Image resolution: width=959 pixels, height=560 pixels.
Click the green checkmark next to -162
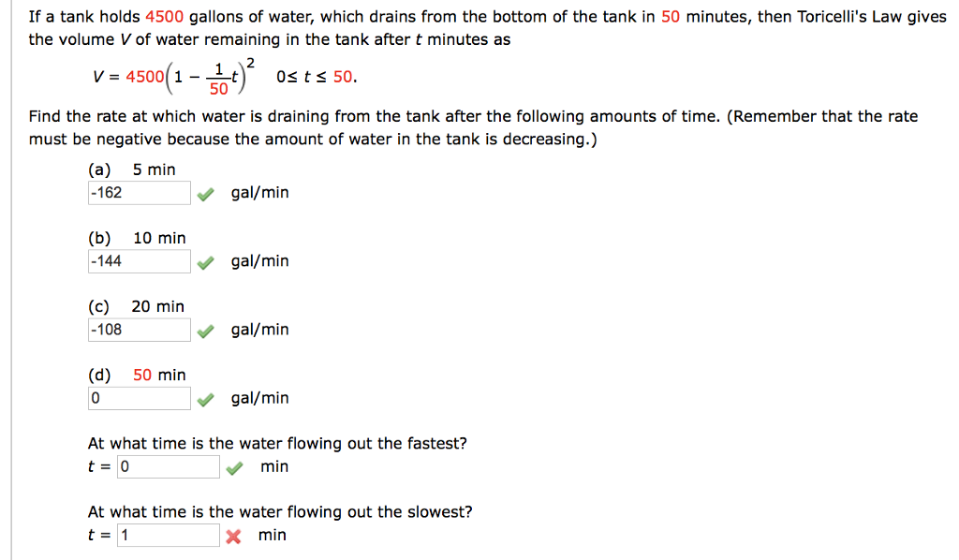point(205,192)
